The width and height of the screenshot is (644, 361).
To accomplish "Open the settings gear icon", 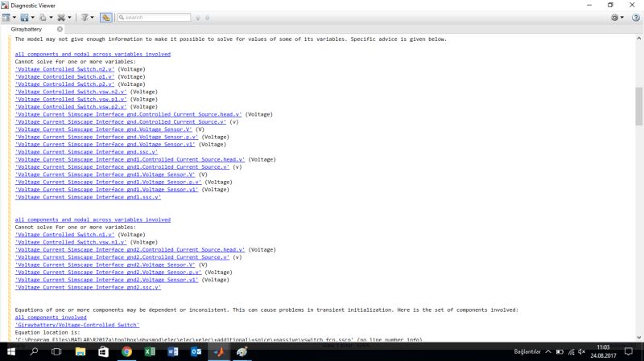I will tap(614, 18).
